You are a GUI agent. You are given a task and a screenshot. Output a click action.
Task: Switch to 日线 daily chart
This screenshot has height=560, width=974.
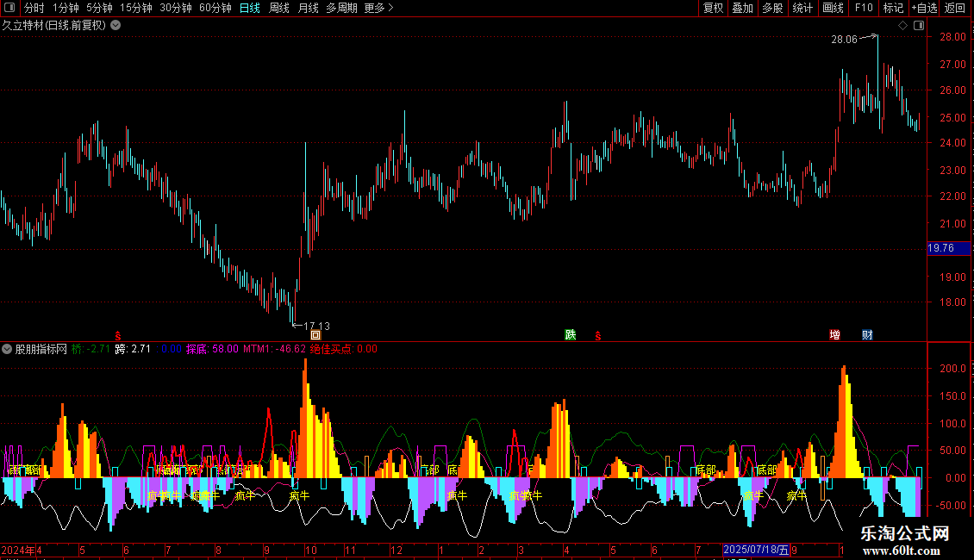click(250, 8)
